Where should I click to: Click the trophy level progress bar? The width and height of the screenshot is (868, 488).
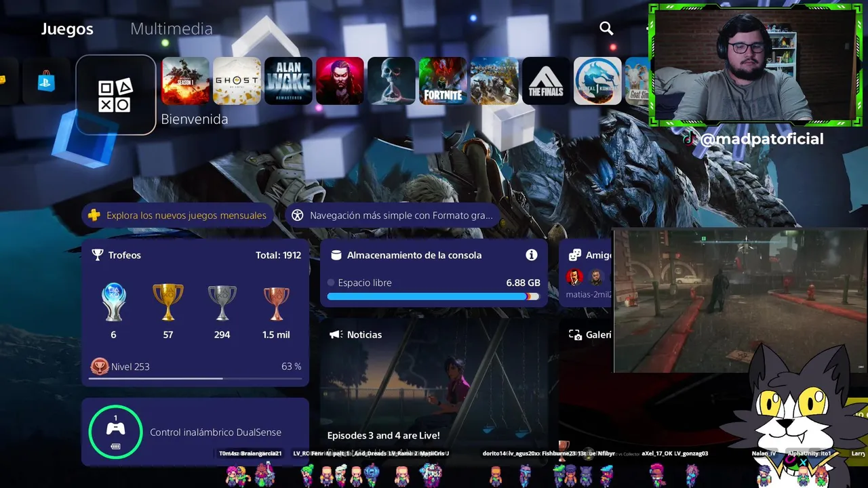[x=195, y=379]
